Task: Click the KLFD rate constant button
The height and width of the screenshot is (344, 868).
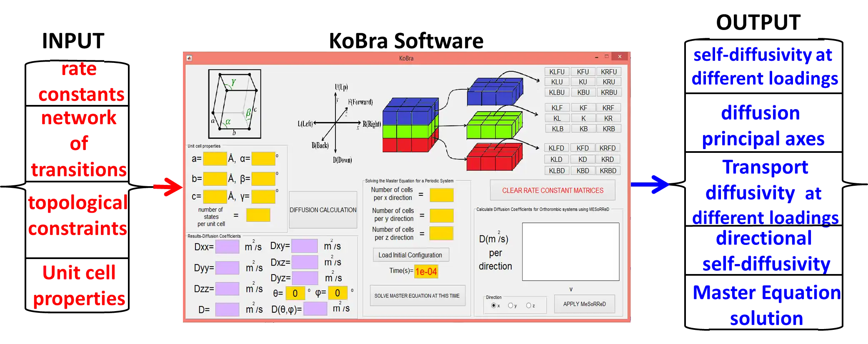Action: point(557,148)
